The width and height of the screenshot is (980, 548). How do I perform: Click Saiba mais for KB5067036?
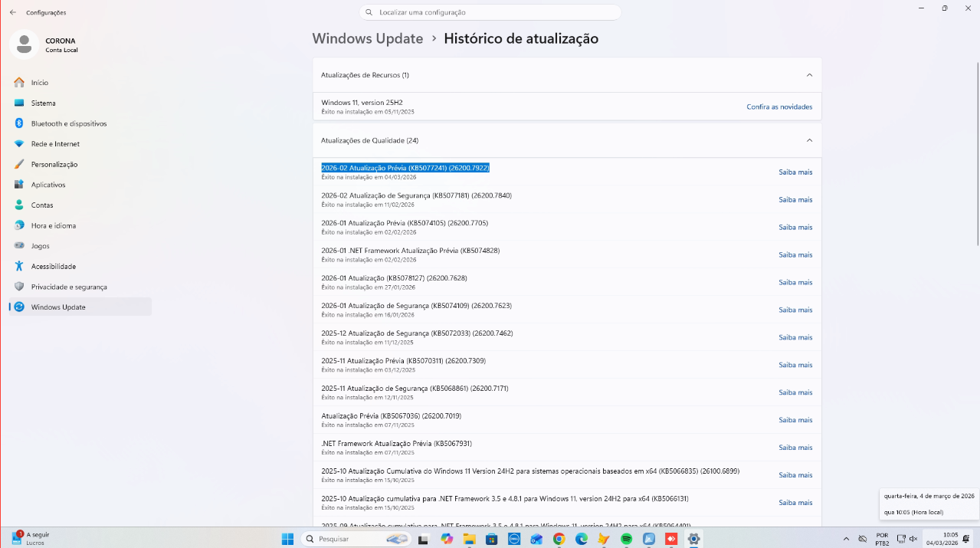tap(795, 420)
